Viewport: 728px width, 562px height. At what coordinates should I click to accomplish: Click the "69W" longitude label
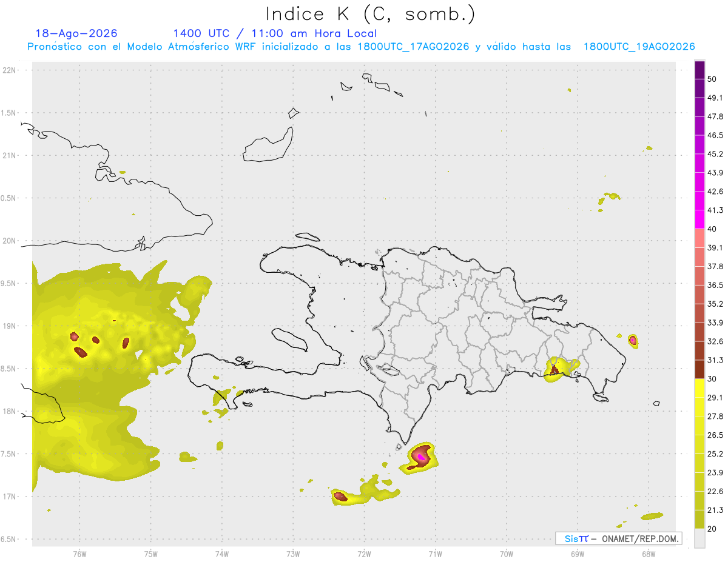(578, 554)
